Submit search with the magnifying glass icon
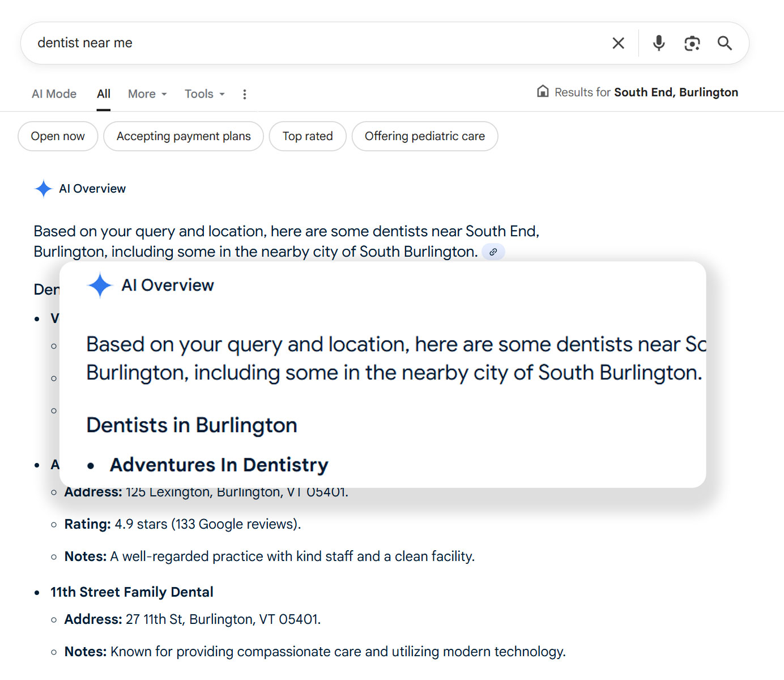The image size is (784, 680). [x=725, y=43]
